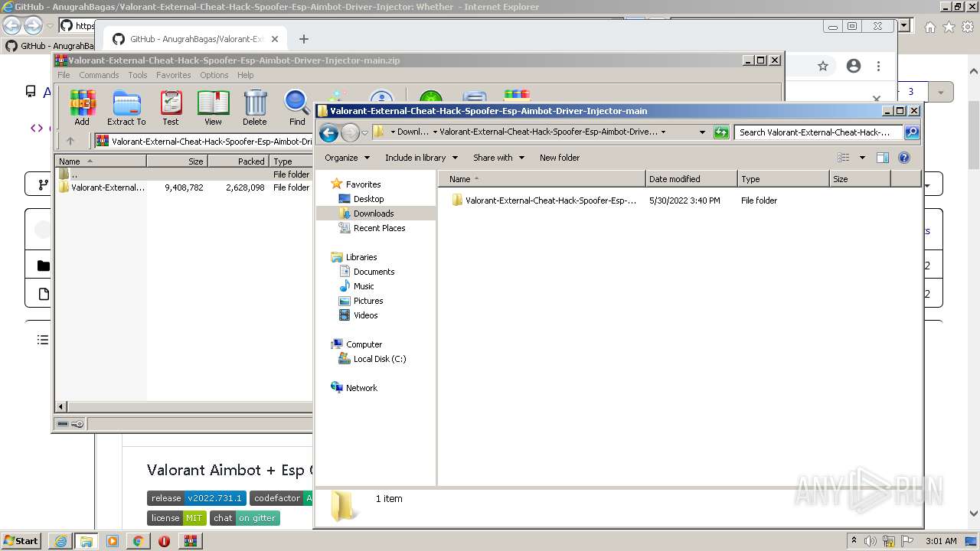980x551 pixels.
Task: Switch to the GitHub AnugrahBagas Chrome tab
Action: click(194, 39)
